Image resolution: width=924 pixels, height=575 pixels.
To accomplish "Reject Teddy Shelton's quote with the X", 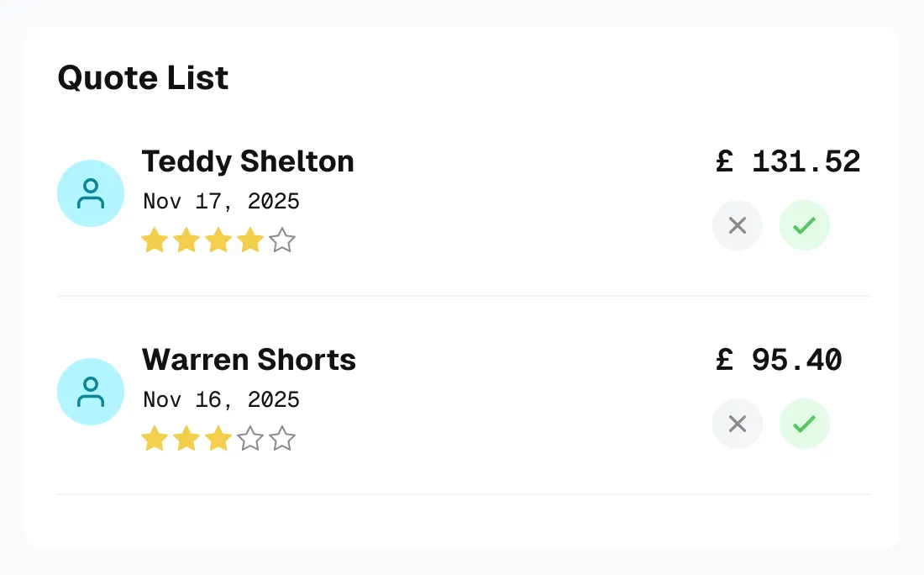I will pos(738,225).
